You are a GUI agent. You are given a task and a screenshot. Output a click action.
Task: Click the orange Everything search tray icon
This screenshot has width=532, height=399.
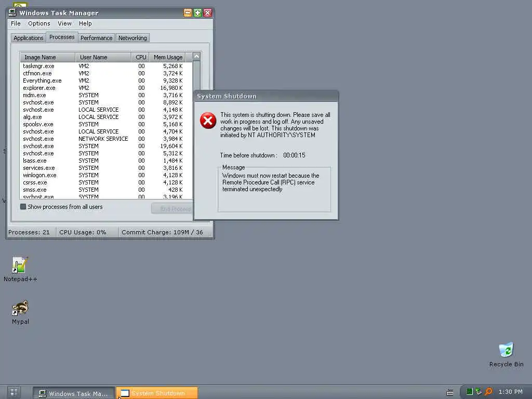[x=488, y=392]
